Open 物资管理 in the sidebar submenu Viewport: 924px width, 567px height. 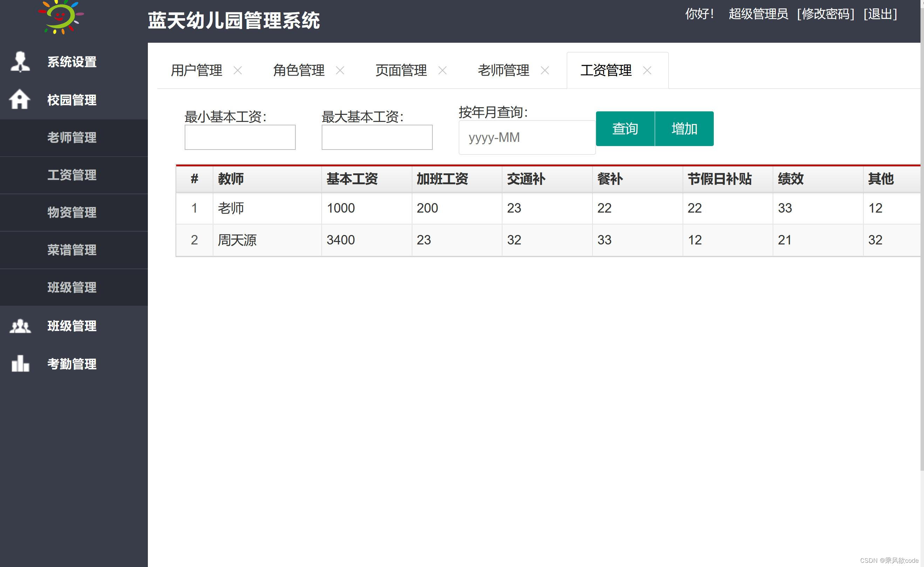tap(71, 213)
